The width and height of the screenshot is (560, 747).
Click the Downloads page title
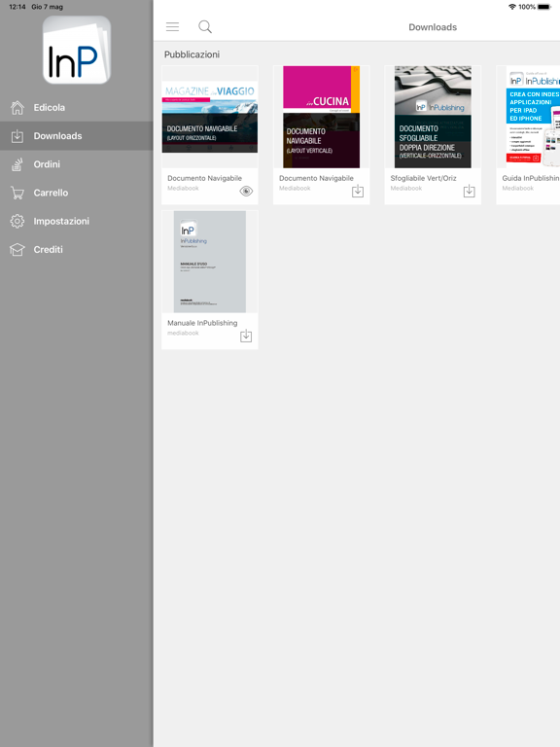[433, 27]
